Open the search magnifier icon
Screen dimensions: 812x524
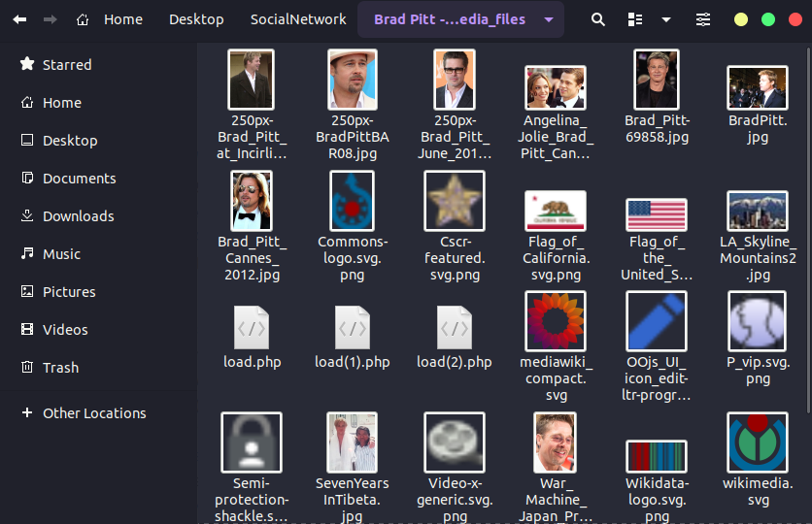598,19
